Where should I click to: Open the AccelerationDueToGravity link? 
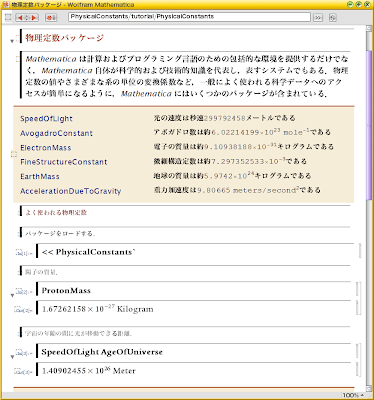click(70, 191)
